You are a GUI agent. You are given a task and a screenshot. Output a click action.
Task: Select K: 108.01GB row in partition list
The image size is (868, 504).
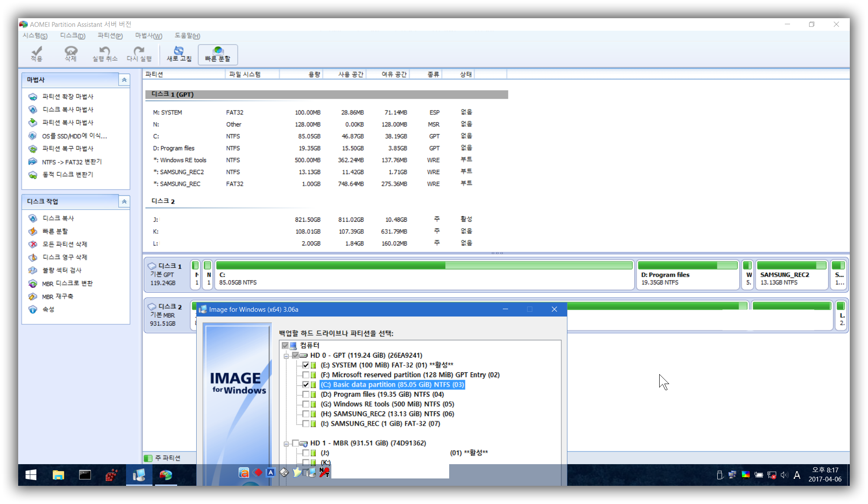coord(326,232)
